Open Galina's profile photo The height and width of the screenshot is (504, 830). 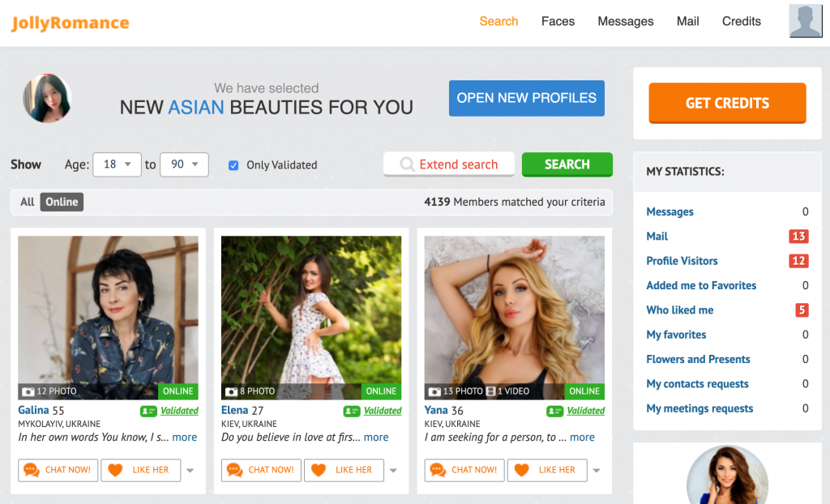pyautogui.click(x=108, y=317)
